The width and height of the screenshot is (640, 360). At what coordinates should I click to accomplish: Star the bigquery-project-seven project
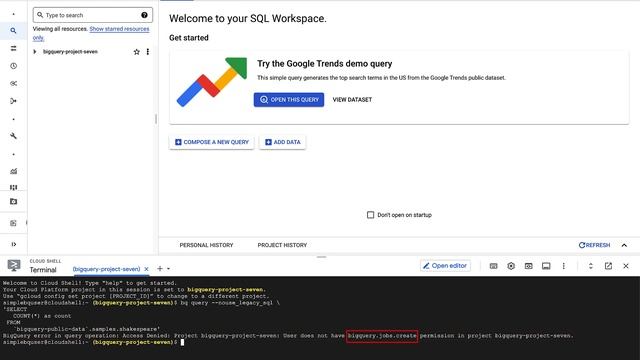click(x=136, y=52)
